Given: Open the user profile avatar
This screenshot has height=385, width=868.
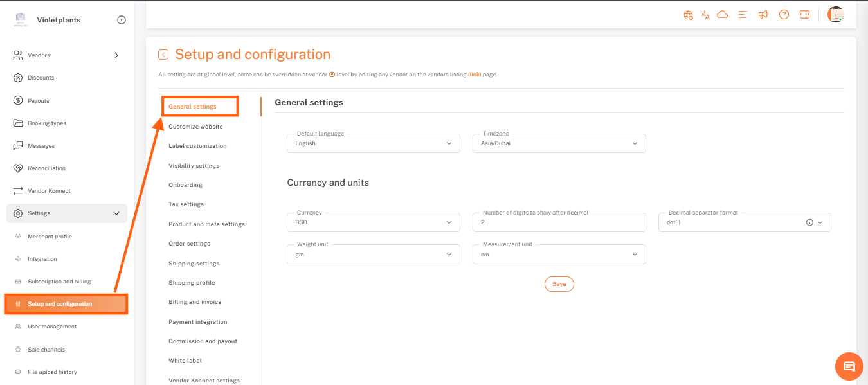Looking at the screenshot, I should [835, 15].
